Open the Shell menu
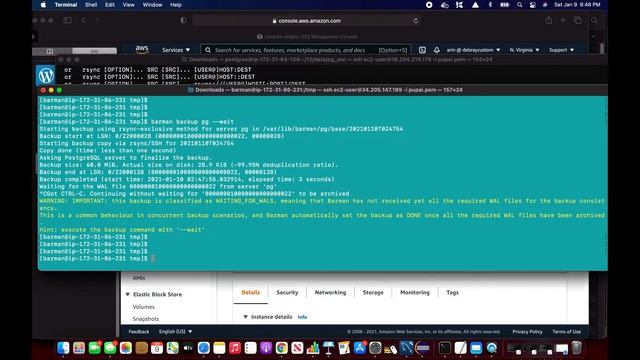 tap(91, 5)
